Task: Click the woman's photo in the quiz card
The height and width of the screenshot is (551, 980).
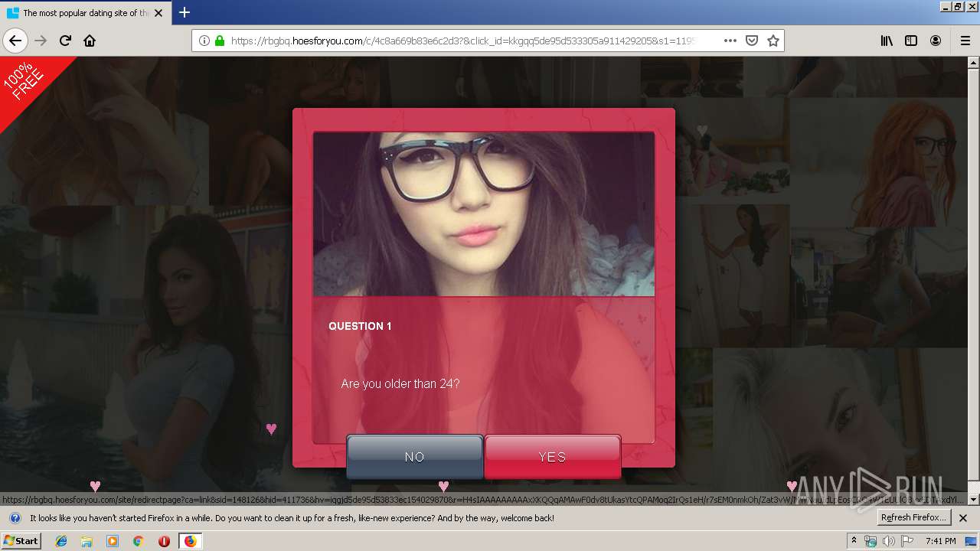Action: [x=484, y=214]
